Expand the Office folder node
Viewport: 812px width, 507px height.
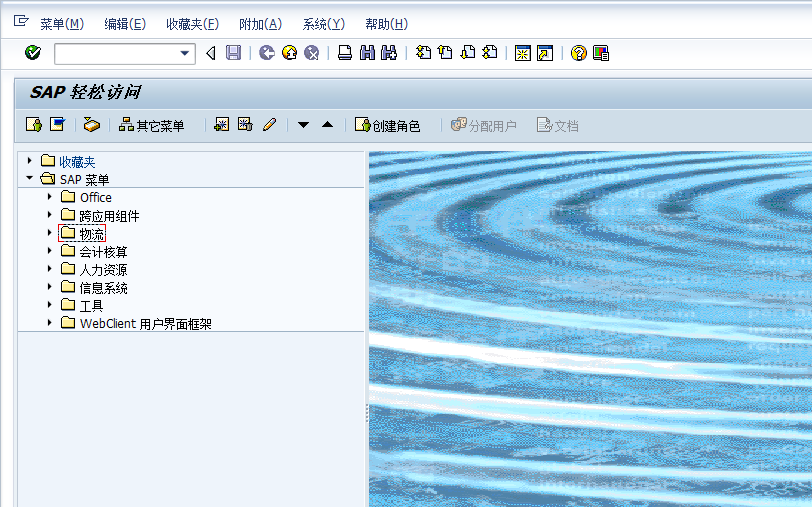coord(50,196)
